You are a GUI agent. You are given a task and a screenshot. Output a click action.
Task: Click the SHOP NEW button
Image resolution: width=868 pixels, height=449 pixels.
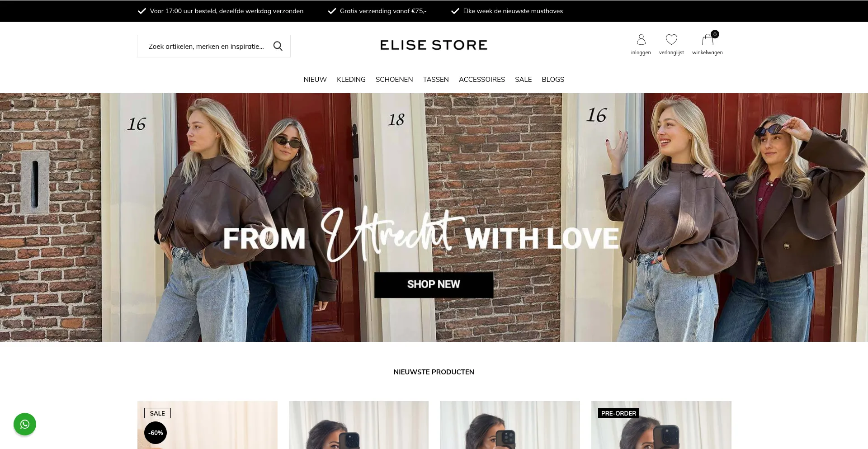[x=434, y=285]
